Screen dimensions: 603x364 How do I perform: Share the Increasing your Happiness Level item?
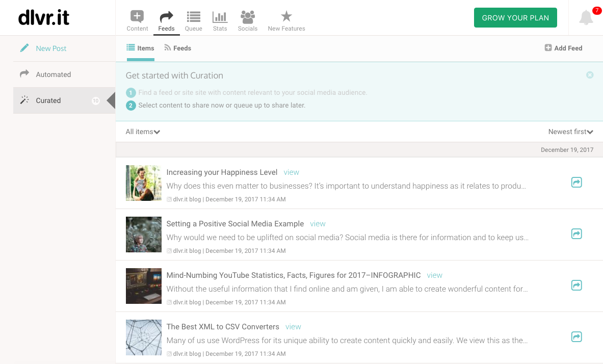pyautogui.click(x=576, y=183)
